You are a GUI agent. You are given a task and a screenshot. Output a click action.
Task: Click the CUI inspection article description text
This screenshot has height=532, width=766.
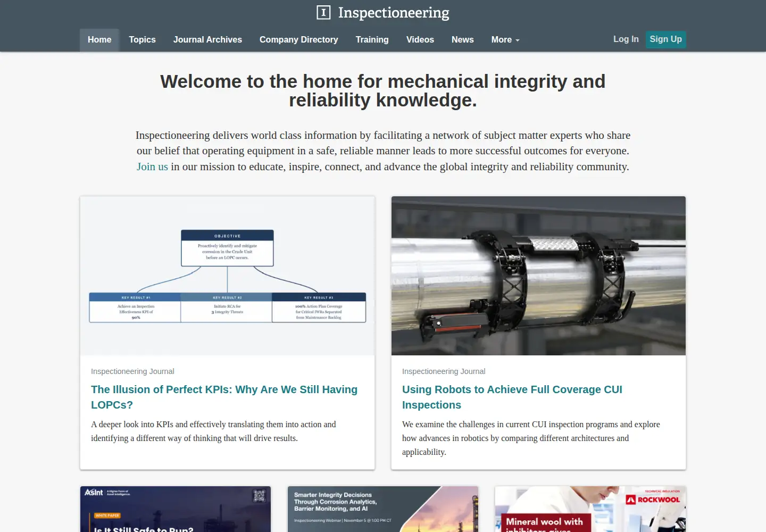pyautogui.click(x=531, y=438)
